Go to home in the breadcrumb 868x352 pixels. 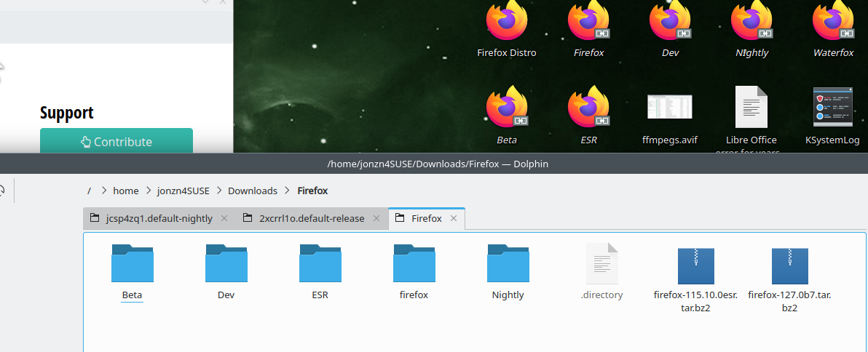126,191
